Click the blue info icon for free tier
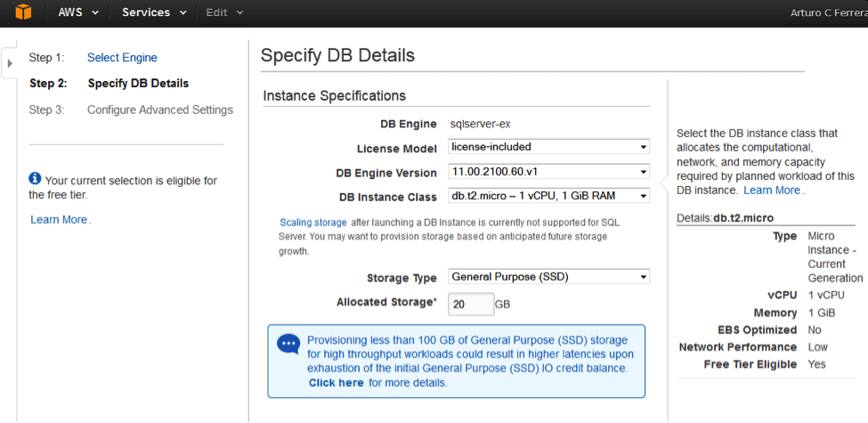 click(x=36, y=178)
